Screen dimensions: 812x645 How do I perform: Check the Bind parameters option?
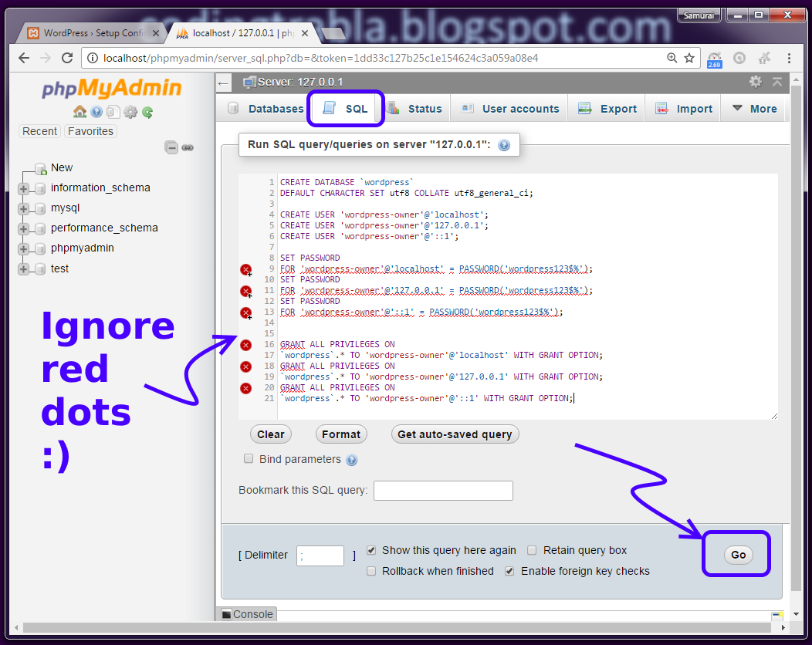tap(249, 459)
